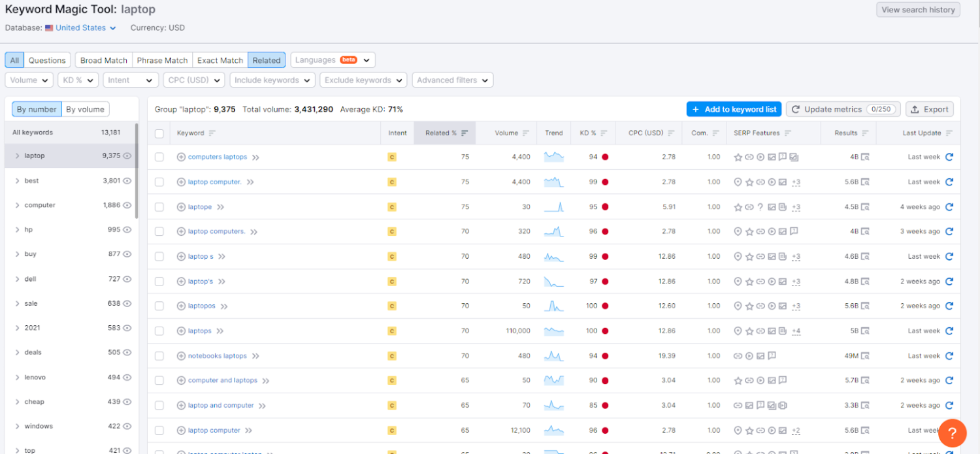
Task: Open double-arrow icon next to 'laptope' keyword
Action: coord(221,207)
